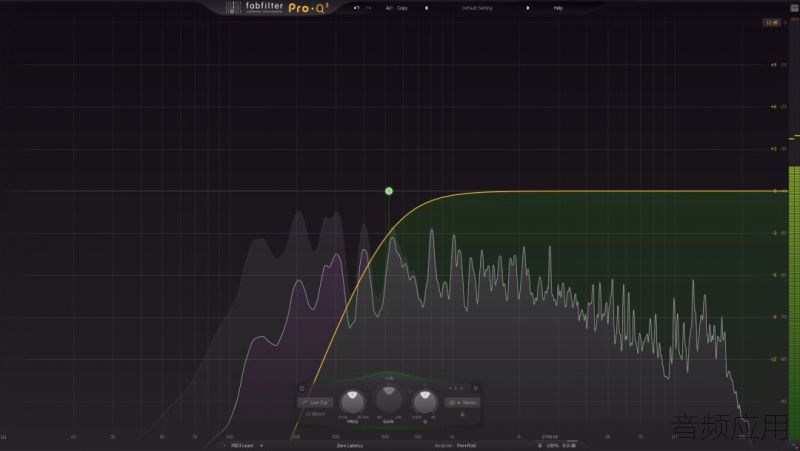Open the Zero Latency processing mode menu
This screenshot has height=451, width=800.
(350, 445)
